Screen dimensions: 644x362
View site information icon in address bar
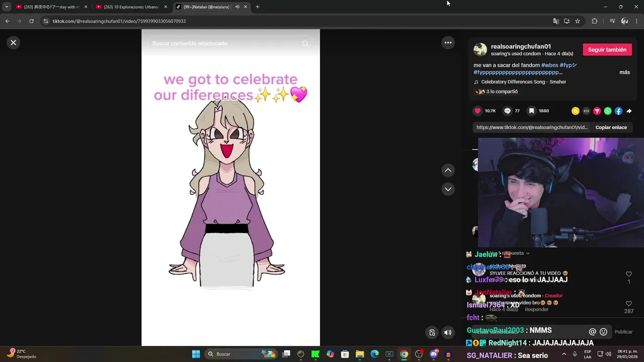point(46,21)
